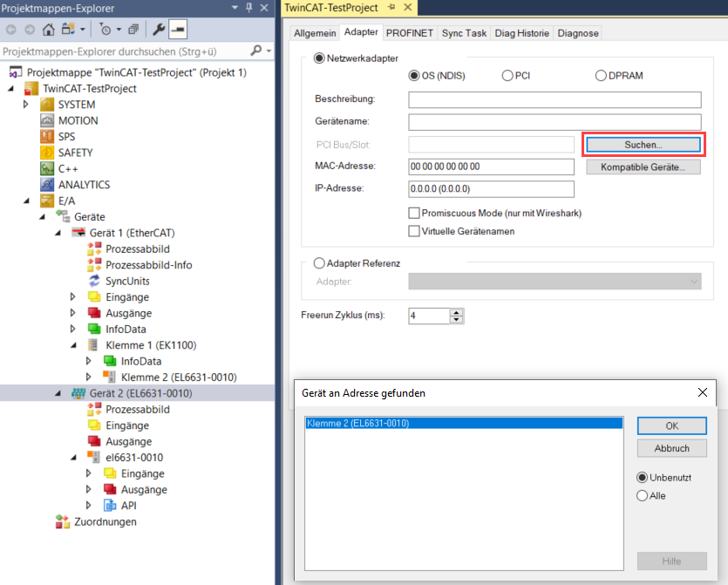Confirm the dialog with OK button
Image resolution: width=728 pixels, height=585 pixels.
point(670,425)
